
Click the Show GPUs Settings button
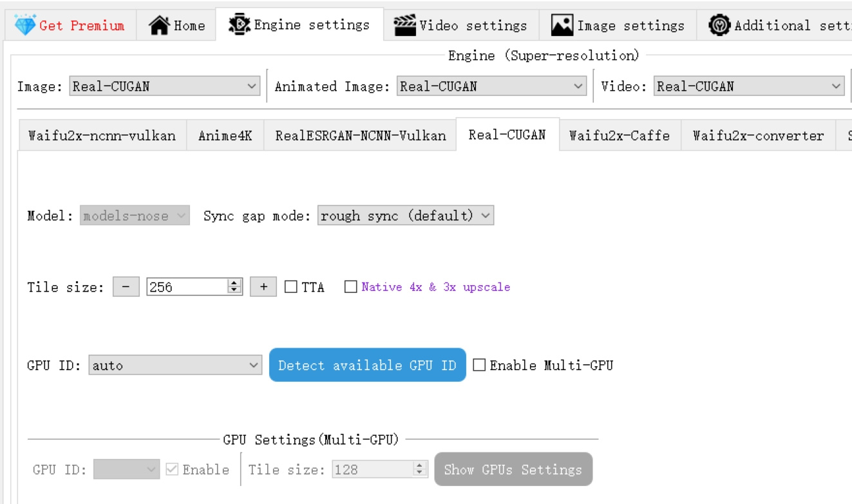point(513,470)
